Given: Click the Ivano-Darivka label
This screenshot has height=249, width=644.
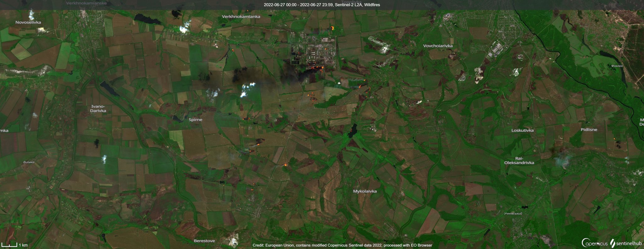Looking at the screenshot, I should click(x=98, y=109).
